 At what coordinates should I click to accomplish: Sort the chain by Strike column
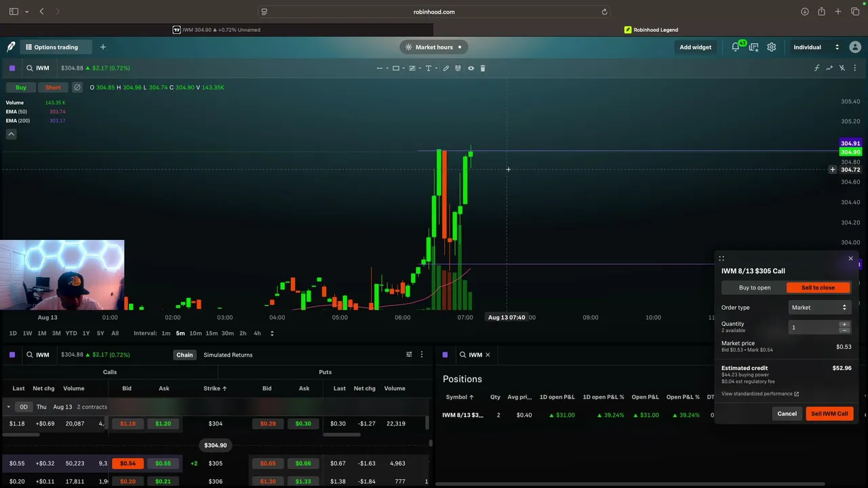[x=215, y=388]
